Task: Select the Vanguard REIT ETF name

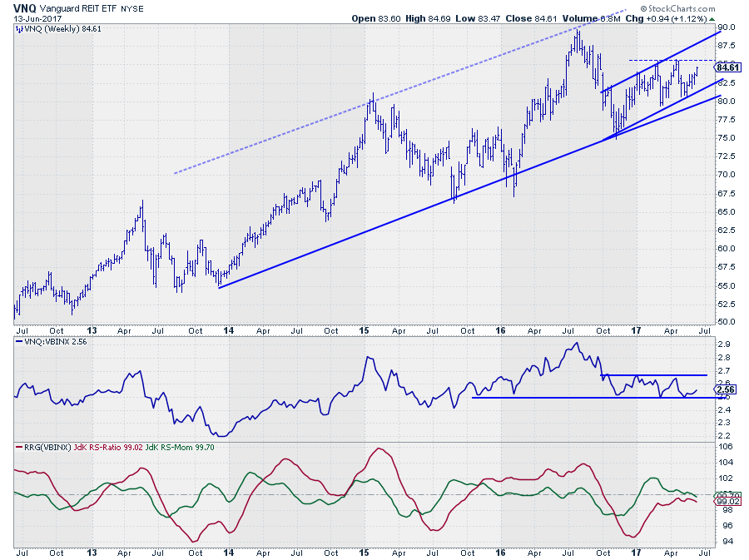Action: (x=78, y=8)
